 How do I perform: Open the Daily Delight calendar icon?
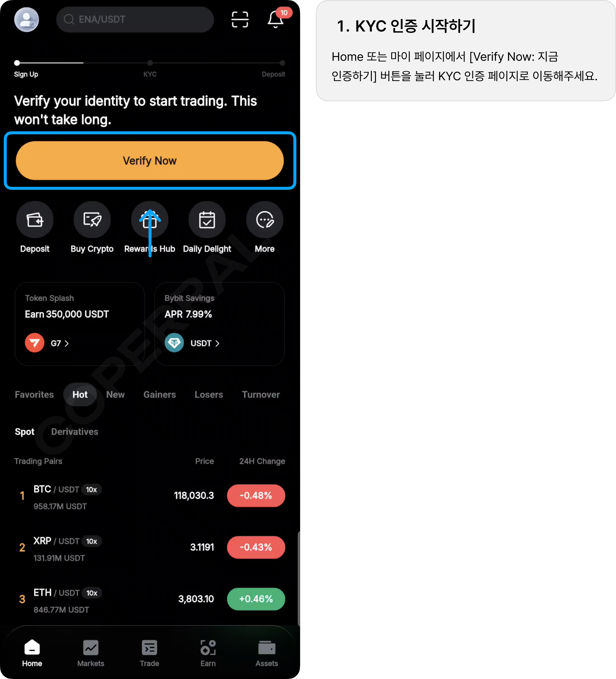pyautogui.click(x=207, y=220)
